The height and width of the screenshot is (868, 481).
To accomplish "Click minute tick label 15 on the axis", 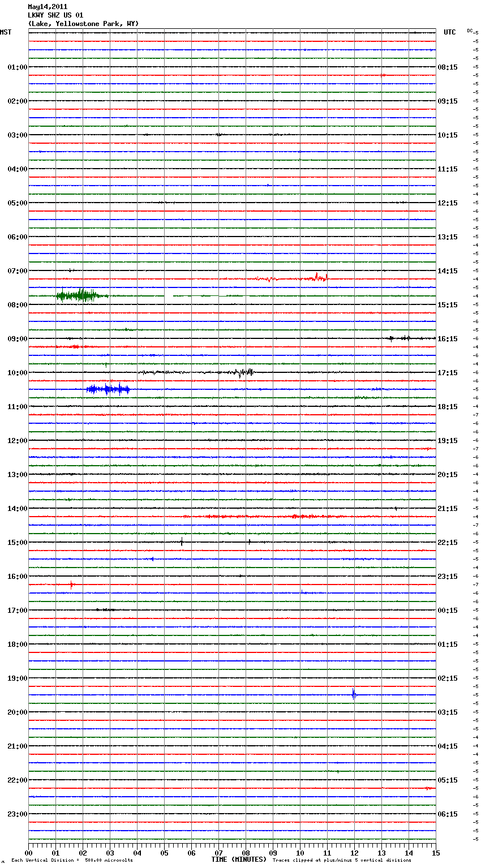I will coord(436,853).
